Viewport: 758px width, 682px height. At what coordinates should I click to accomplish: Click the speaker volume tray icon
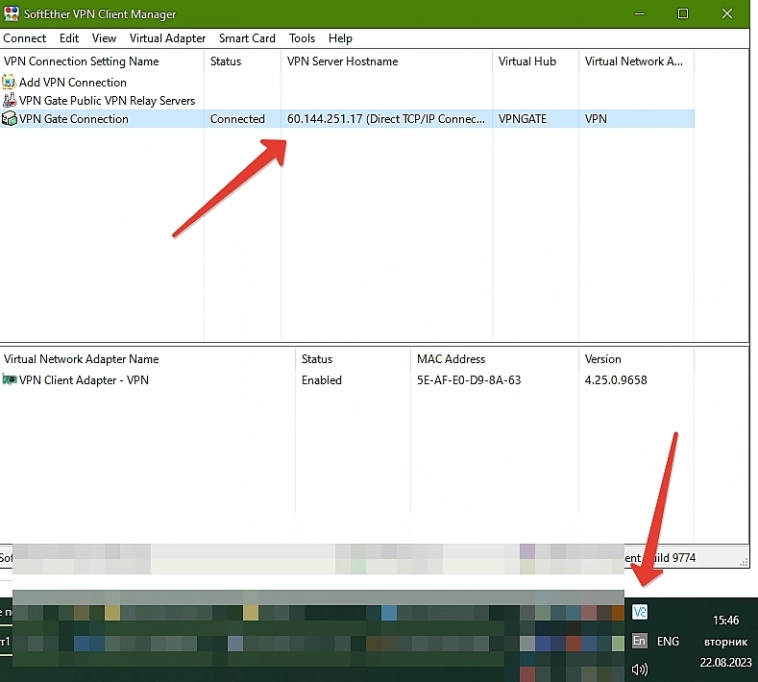(x=640, y=669)
